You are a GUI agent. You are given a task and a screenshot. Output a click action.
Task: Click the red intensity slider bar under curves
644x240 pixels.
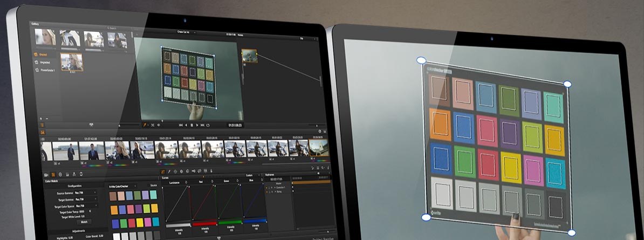(x=204, y=223)
